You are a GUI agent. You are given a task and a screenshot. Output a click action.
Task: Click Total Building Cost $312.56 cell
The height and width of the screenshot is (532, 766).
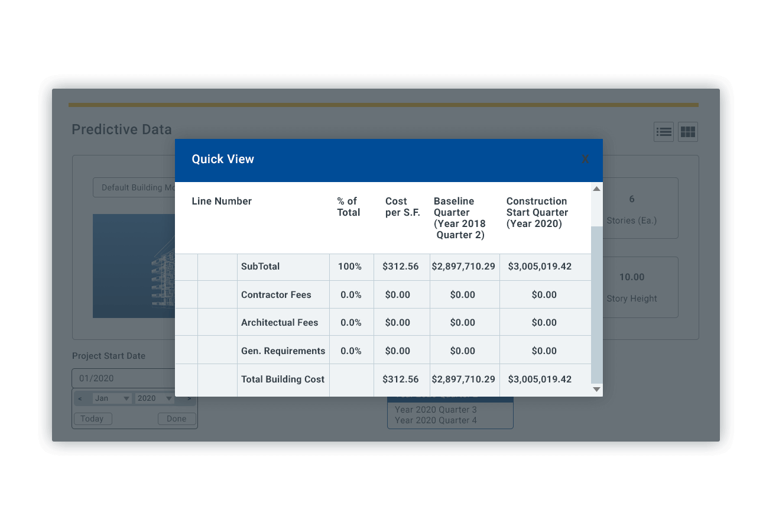tap(401, 379)
